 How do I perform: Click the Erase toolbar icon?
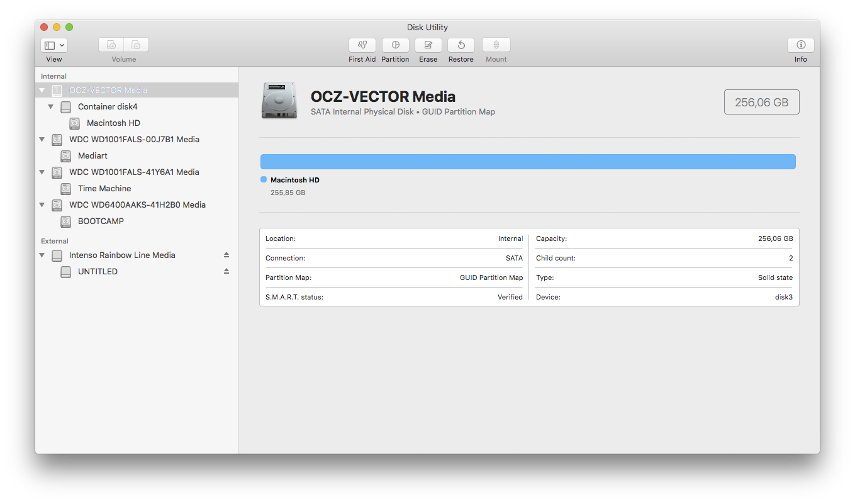point(428,45)
